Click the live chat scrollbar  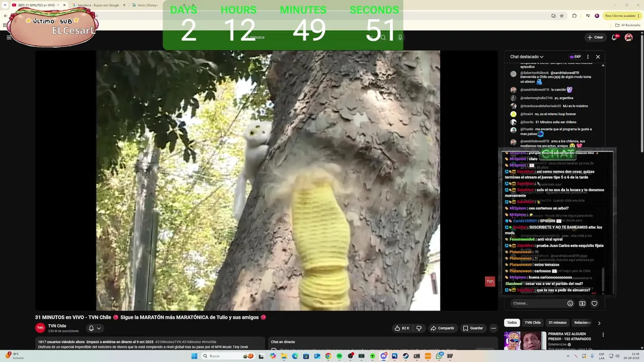[603, 280]
